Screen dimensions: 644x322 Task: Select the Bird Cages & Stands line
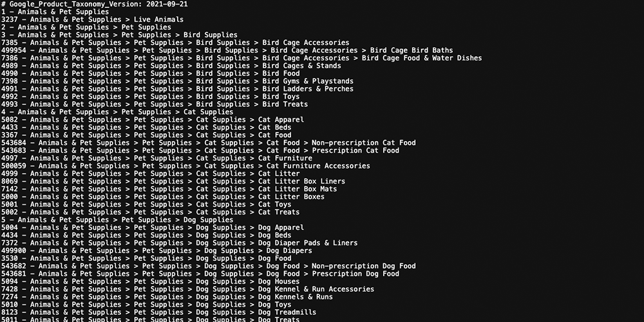pos(171,66)
